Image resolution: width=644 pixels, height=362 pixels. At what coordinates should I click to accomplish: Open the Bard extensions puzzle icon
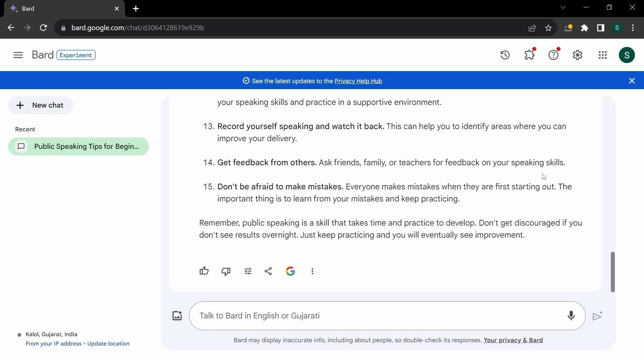tap(529, 55)
